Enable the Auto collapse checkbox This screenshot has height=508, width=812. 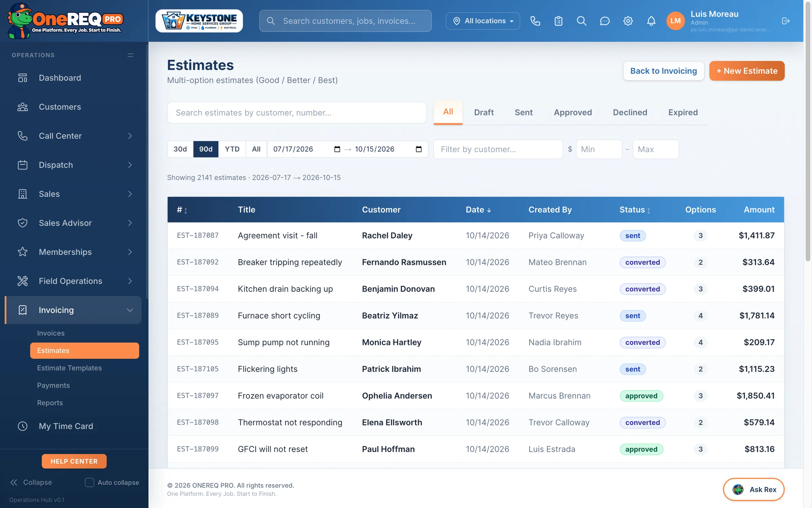click(89, 482)
